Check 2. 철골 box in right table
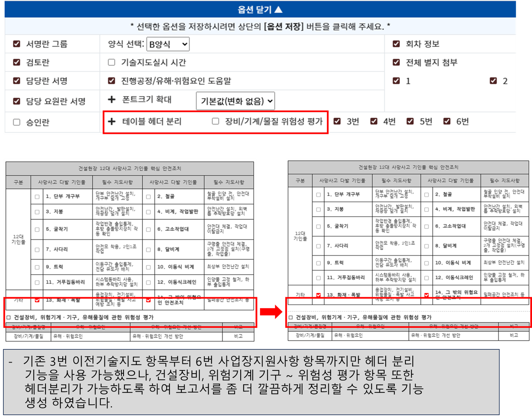 click(x=426, y=195)
